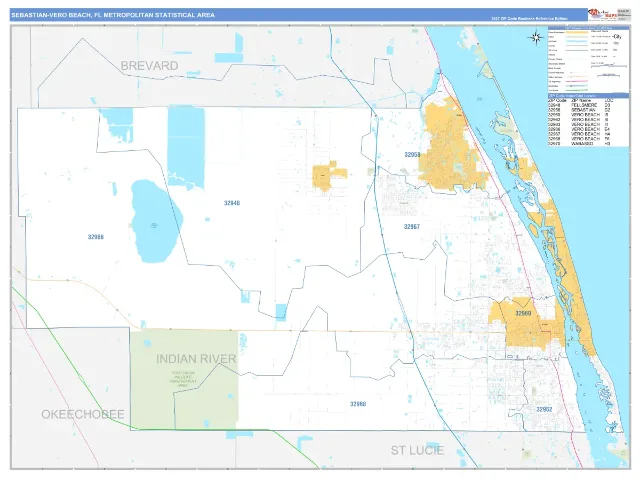Click the compass rose icon
This screenshot has width=640, height=480.
coord(536,38)
